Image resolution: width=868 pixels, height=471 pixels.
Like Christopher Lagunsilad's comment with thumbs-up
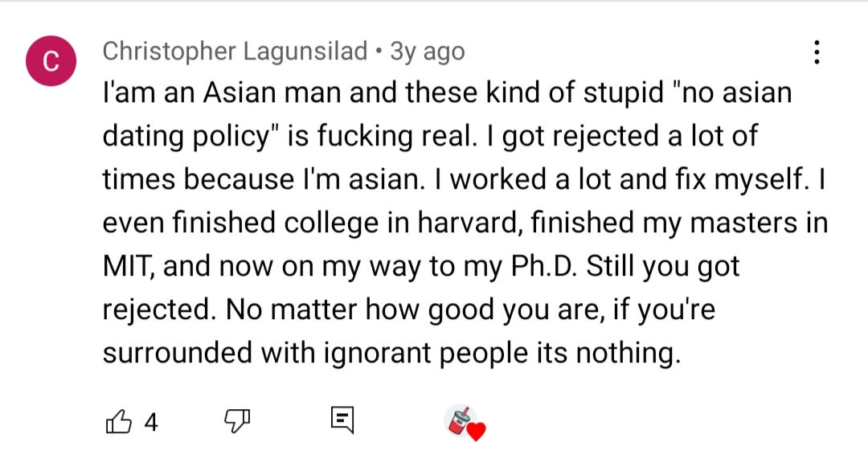pos(117,422)
